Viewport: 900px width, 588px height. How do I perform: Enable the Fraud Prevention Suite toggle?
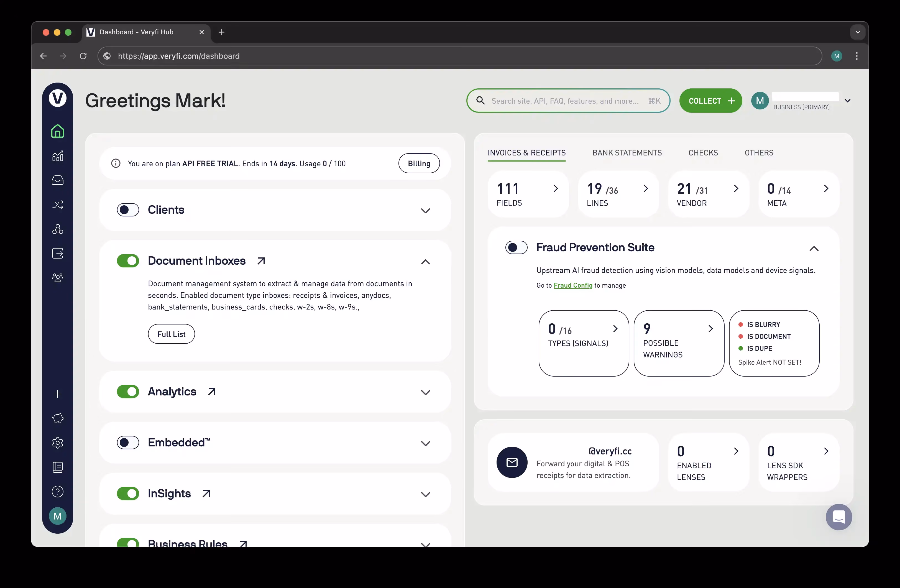[x=516, y=248]
